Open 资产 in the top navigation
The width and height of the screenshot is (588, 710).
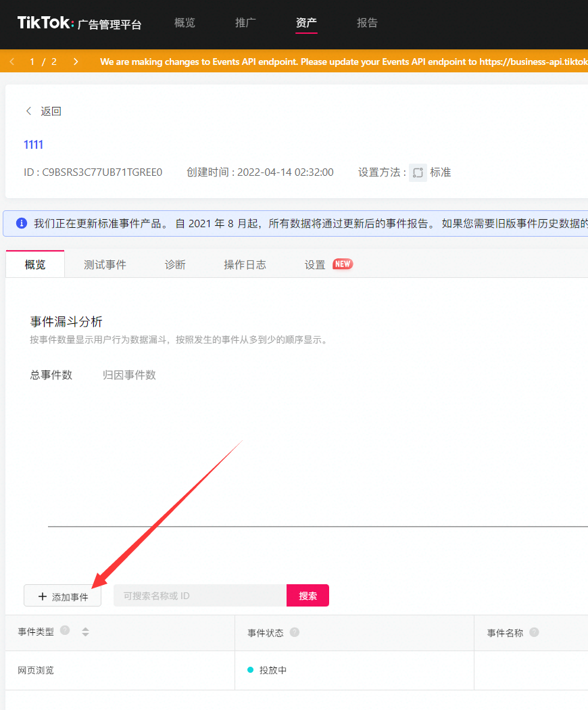pos(306,22)
